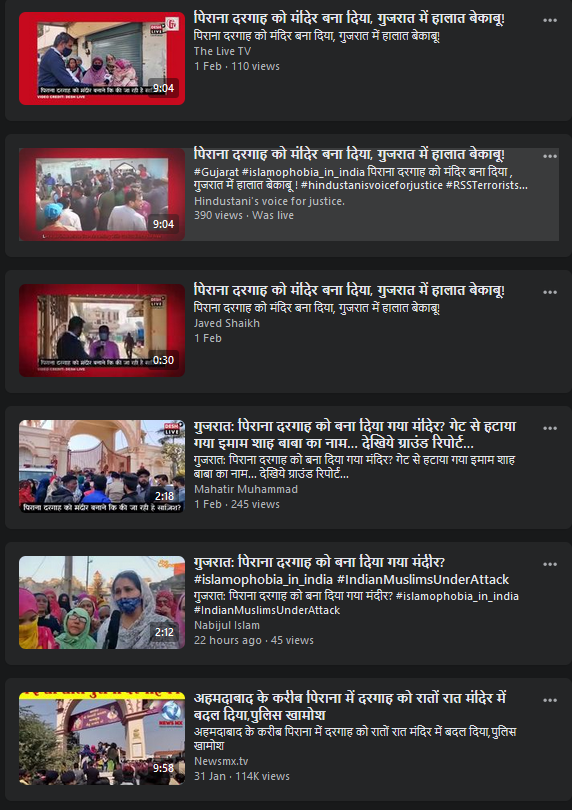Click the #IndianMuslimsUnderAttack hashtag in title

point(423,580)
